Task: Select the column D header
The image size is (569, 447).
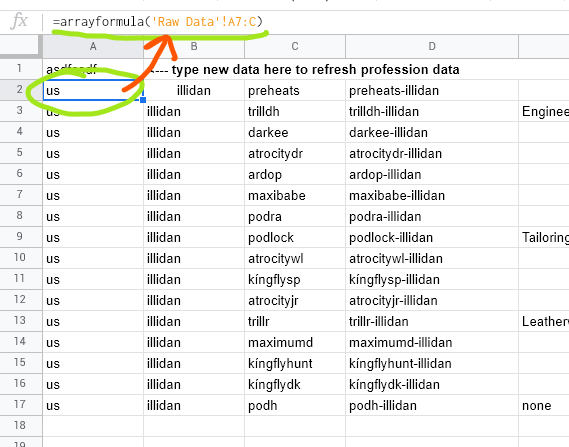Action: tap(432, 46)
